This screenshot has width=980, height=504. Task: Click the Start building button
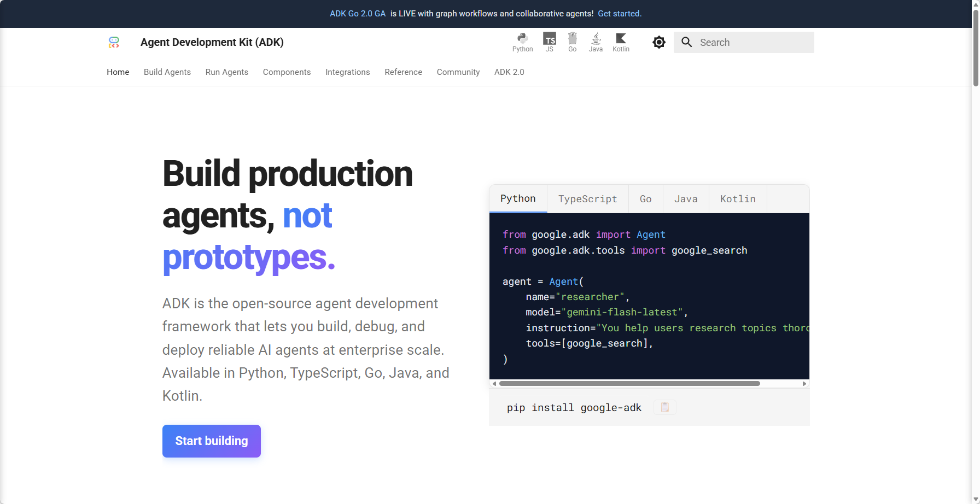click(x=212, y=441)
